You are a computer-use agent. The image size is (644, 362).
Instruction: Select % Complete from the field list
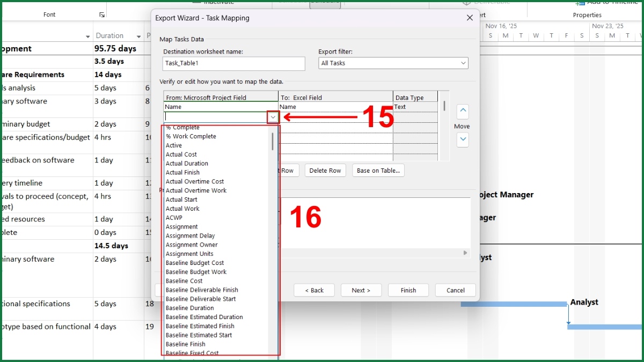tap(182, 127)
